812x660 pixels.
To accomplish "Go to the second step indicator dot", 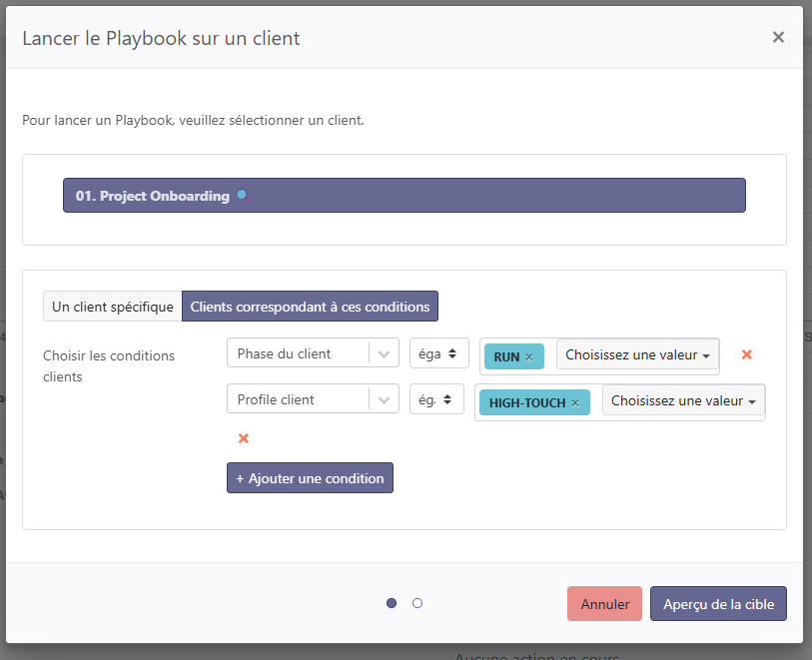I will coord(417,603).
